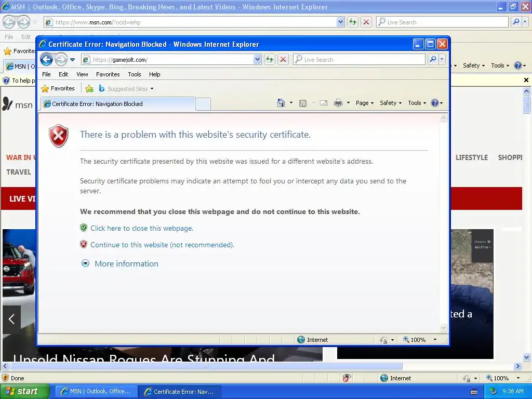Select Certificate Error: Navigation Blocked tab

tap(118, 104)
